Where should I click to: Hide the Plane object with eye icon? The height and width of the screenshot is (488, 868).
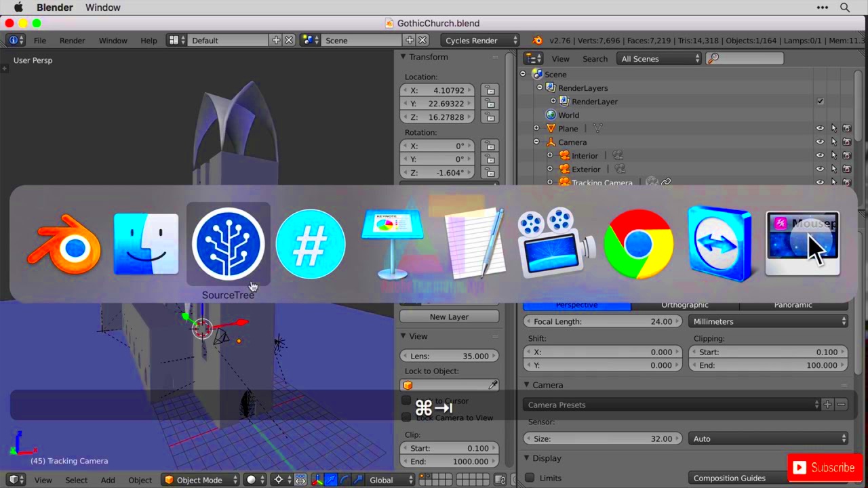[x=820, y=129]
